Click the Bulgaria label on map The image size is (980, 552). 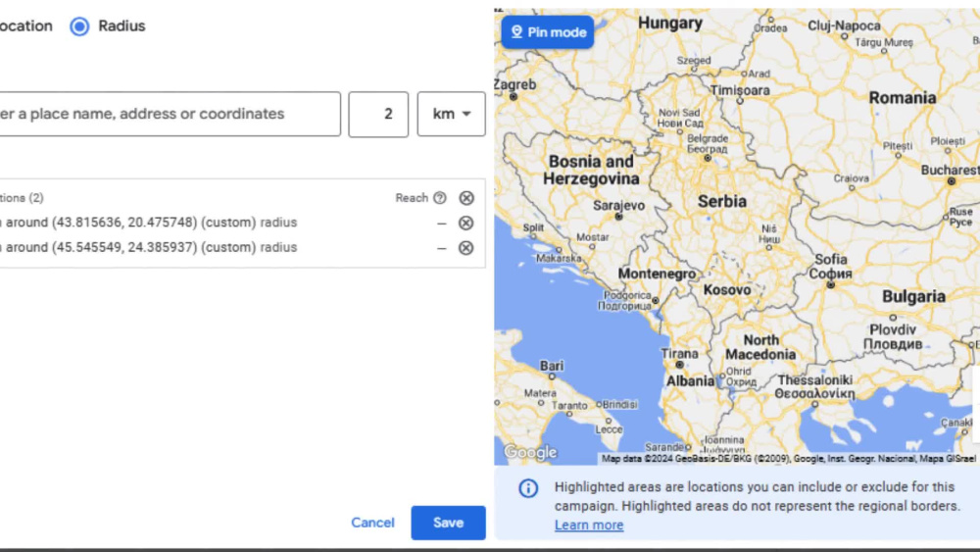(x=913, y=296)
